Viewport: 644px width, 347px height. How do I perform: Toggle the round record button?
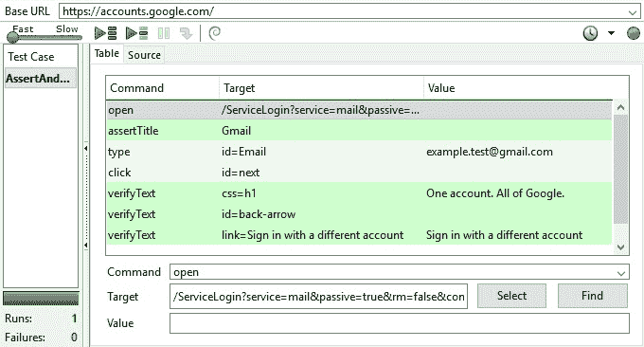[634, 33]
